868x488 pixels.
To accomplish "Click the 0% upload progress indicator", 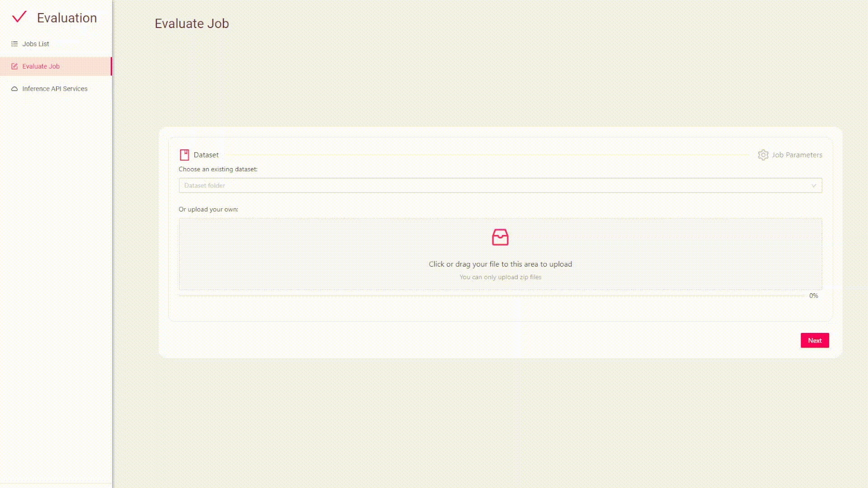I will coord(813,296).
